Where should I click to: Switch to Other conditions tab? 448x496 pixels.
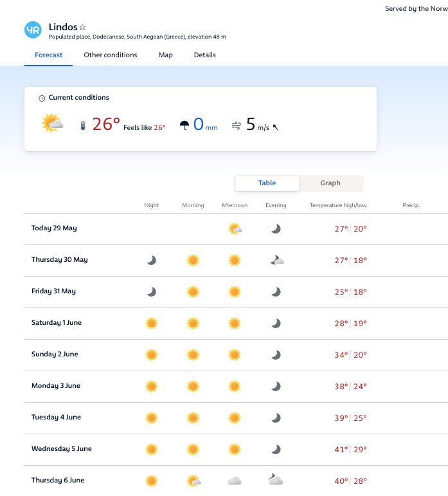(x=111, y=55)
